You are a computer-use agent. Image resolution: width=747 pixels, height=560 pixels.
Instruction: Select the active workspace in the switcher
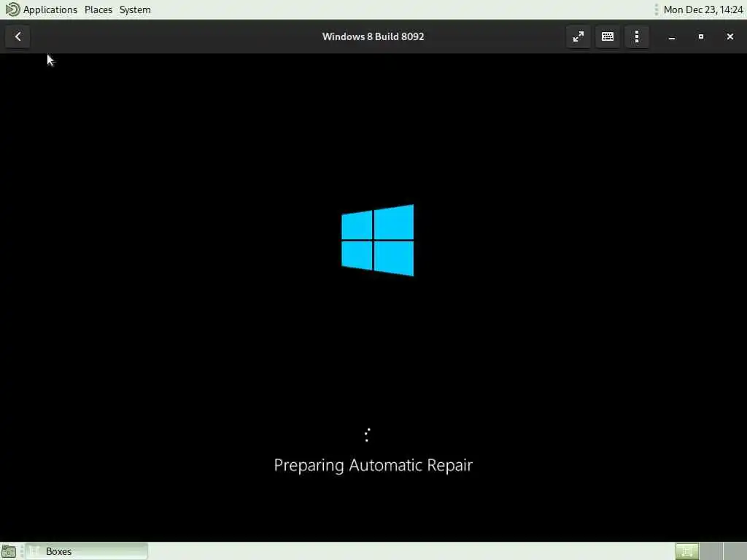click(687, 551)
